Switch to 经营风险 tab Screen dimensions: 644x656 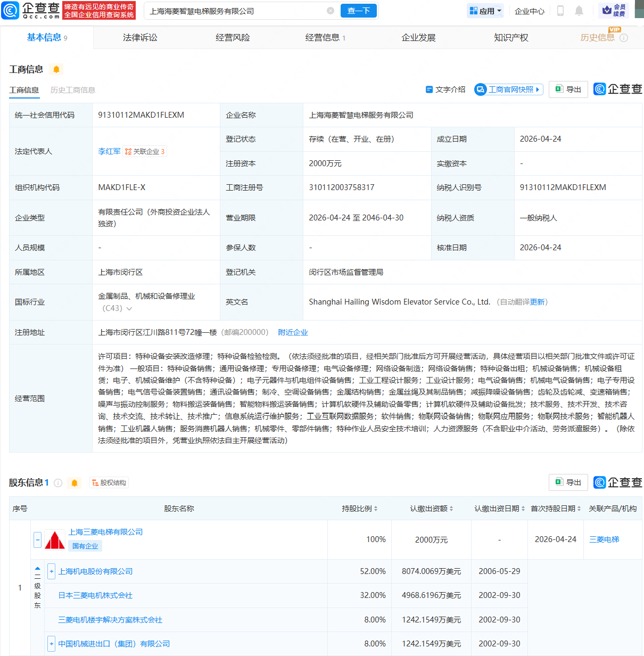click(233, 38)
